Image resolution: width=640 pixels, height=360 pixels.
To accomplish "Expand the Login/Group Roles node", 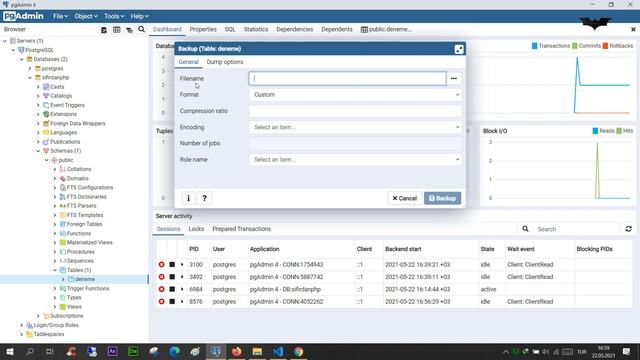I will (22, 325).
